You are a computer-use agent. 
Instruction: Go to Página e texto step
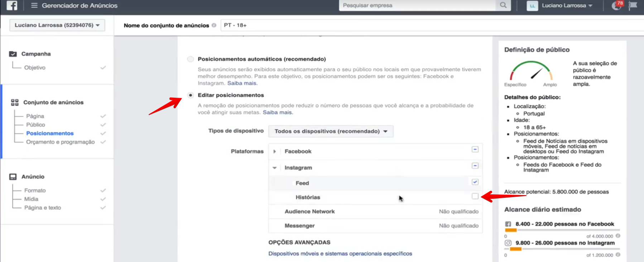coord(42,208)
